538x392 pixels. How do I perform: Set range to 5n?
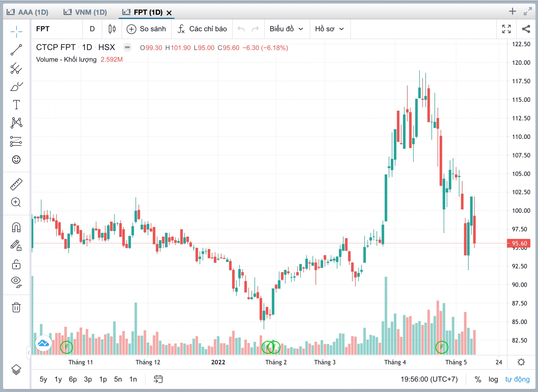118,379
